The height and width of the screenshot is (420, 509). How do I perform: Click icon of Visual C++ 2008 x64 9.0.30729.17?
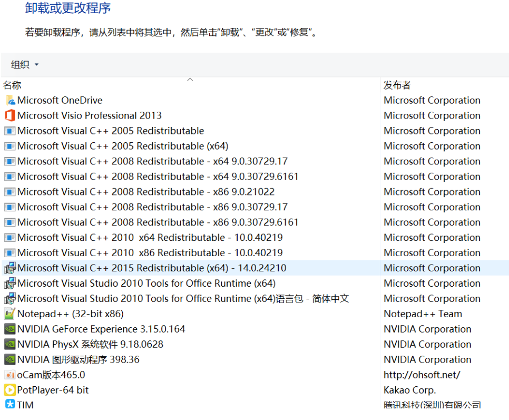pos(9,161)
